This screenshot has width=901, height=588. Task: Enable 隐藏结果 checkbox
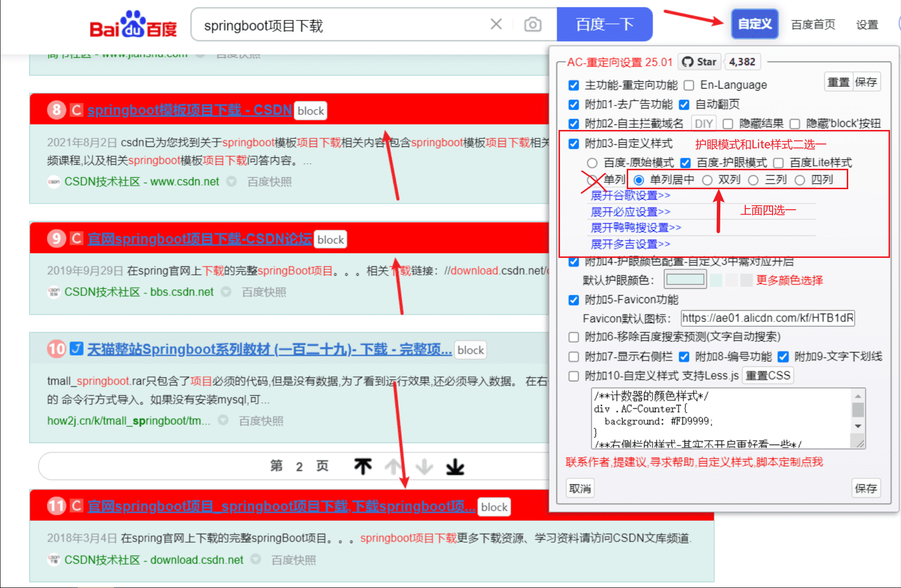728,123
